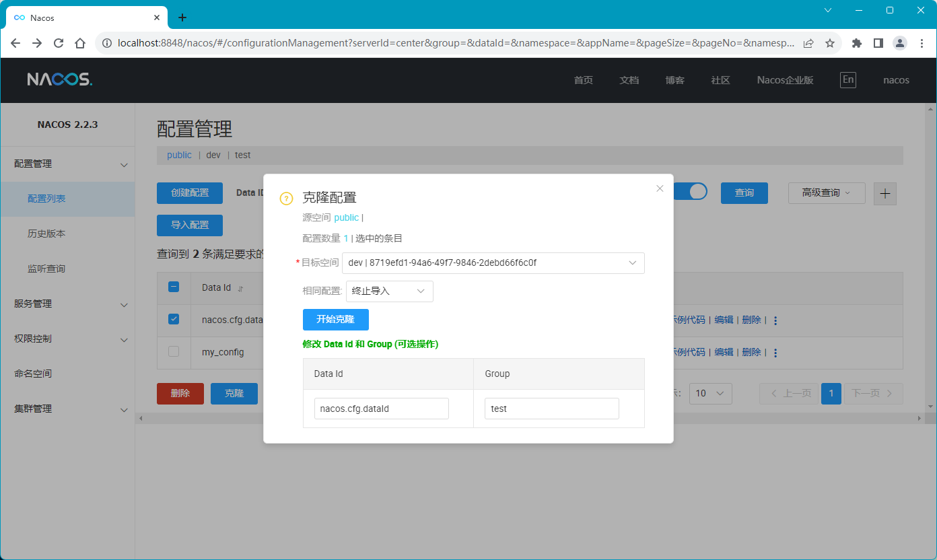937x560 pixels.
Task: Sort by Data Id column icon
Action: coord(240,288)
